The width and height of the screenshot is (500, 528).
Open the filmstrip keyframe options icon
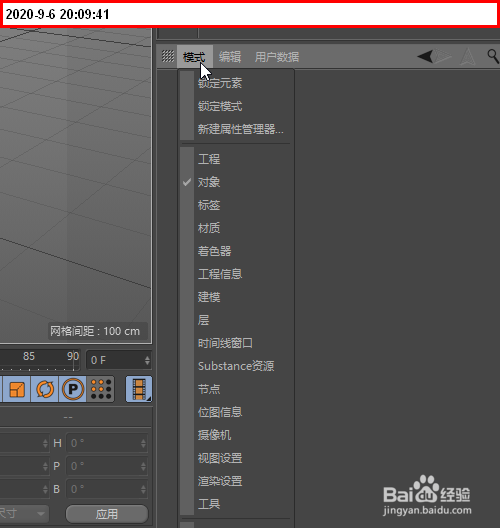click(x=139, y=390)
